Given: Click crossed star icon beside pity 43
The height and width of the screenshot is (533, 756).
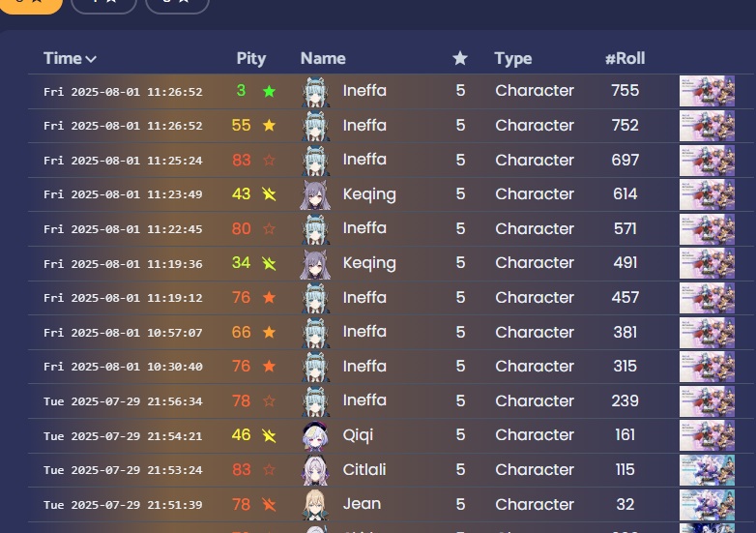Looking at the screenshot, I should point(269,193).
